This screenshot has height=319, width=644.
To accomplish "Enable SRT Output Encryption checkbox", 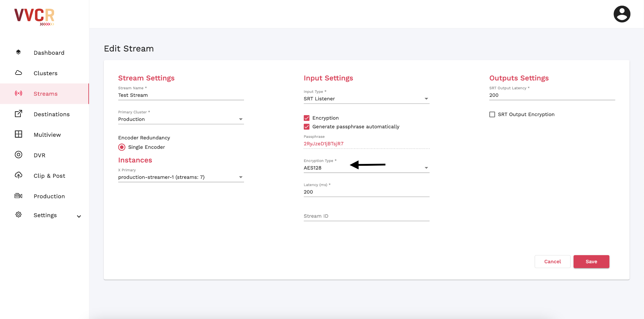I will pos(492,115).
